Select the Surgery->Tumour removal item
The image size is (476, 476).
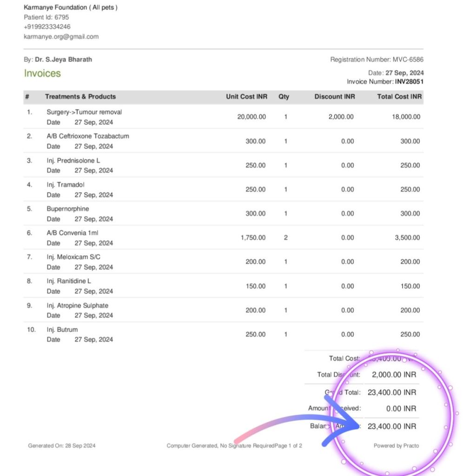point(84,112)
